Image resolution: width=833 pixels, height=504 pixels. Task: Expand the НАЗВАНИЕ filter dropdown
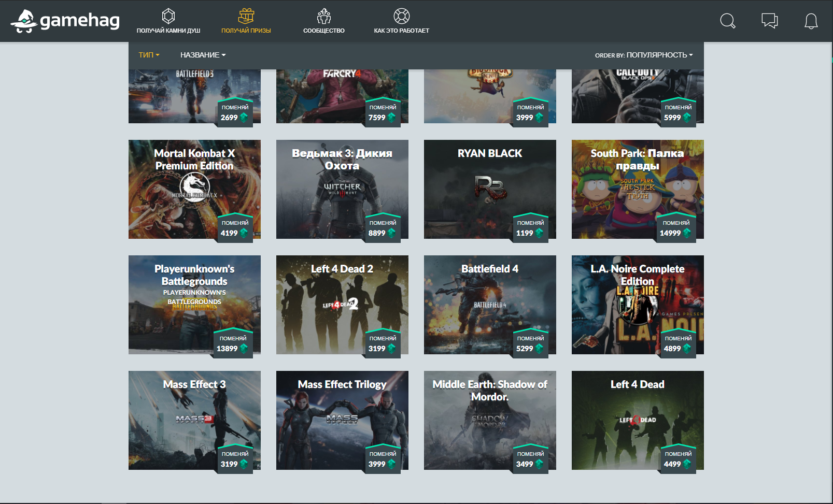tap(203, 55)
